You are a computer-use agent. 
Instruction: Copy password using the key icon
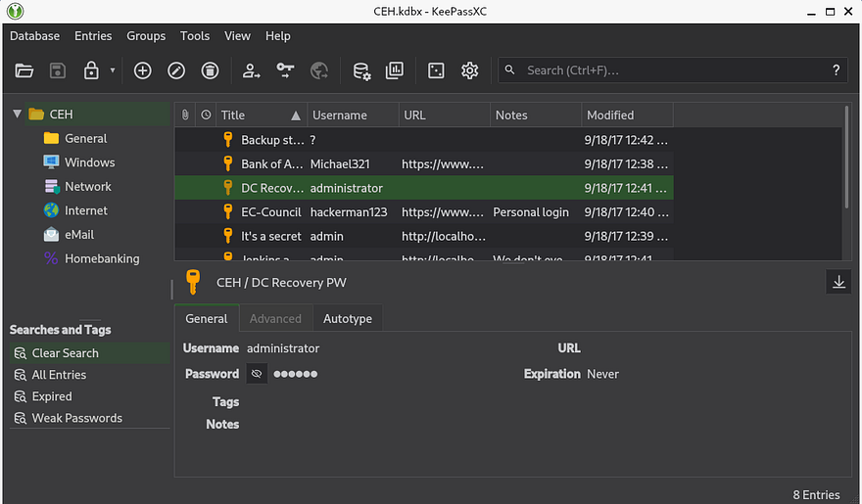coord(285,70)
